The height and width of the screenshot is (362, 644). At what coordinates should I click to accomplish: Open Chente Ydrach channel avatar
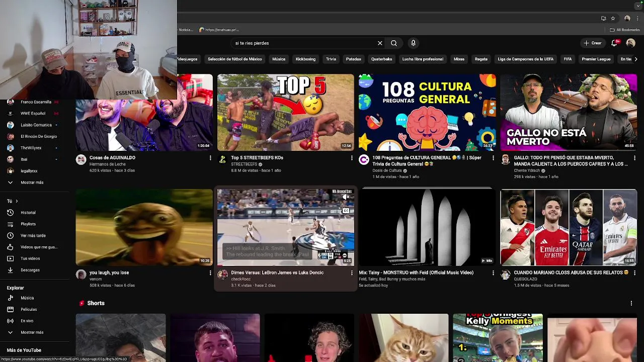[x=505, y=160]
